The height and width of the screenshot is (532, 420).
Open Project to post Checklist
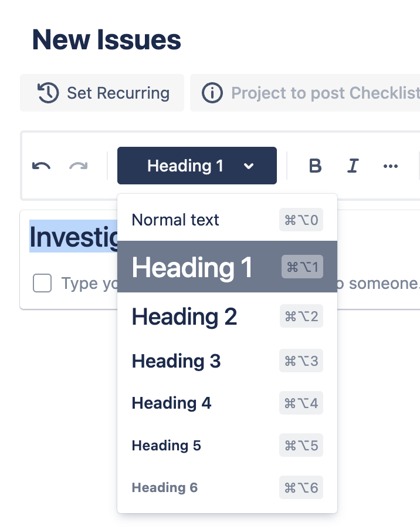tap(325, 93)
